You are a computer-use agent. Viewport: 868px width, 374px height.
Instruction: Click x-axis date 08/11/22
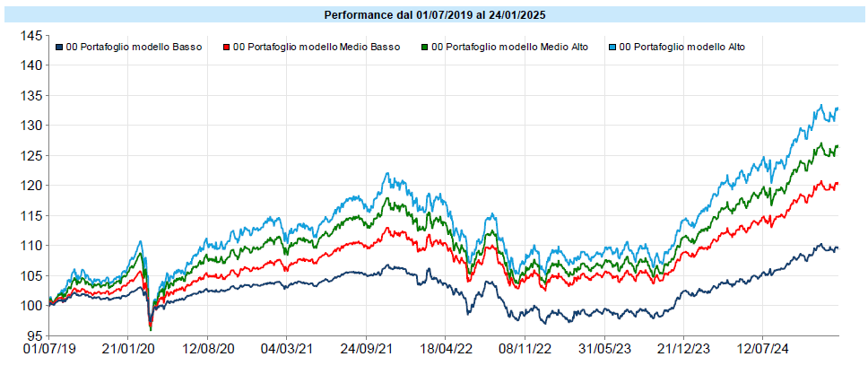click(x=525, y=350)
